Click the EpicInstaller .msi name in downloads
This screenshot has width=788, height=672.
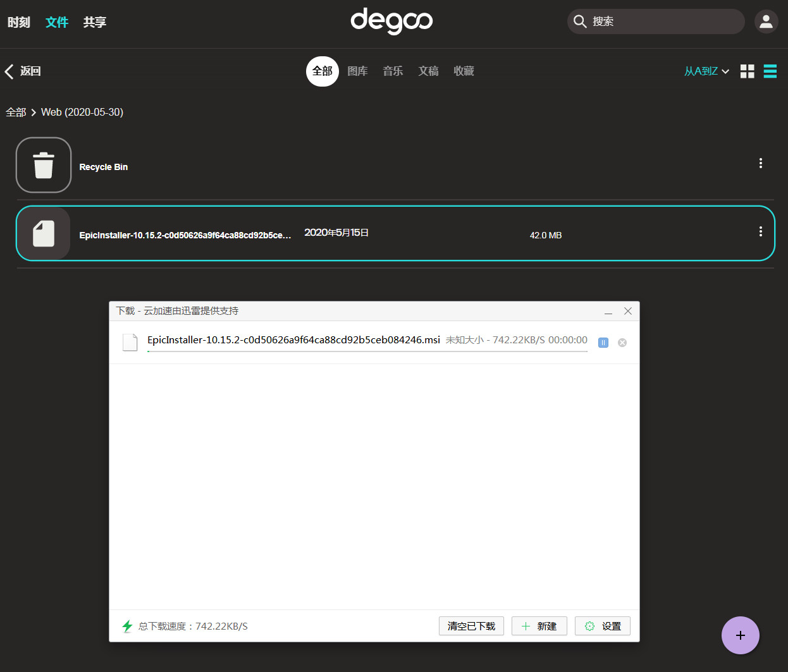tap(293, 340)
